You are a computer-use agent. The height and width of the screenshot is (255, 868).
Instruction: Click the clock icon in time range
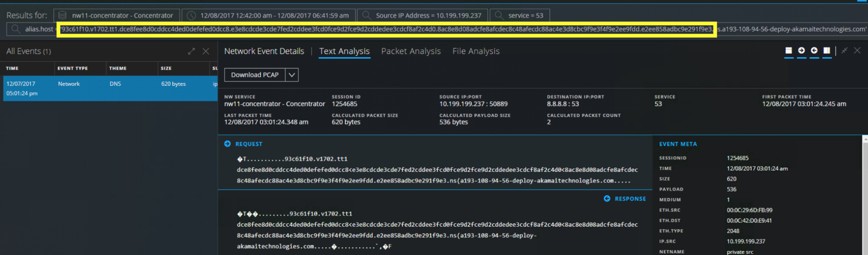coord(191,15)
